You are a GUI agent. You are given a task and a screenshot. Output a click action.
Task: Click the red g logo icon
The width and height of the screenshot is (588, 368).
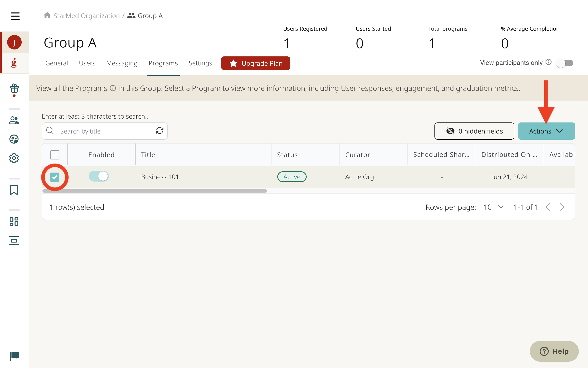(x=14, y=63)
